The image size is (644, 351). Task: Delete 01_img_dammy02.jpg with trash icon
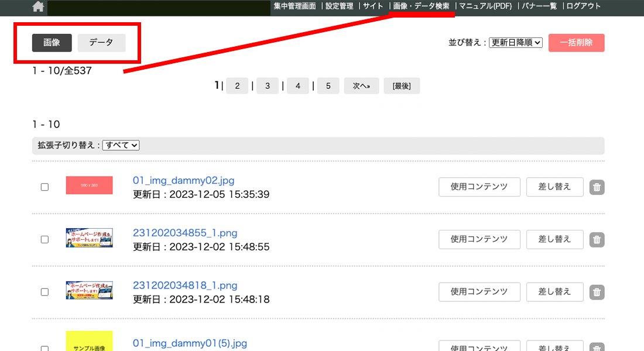click(597, 187)
